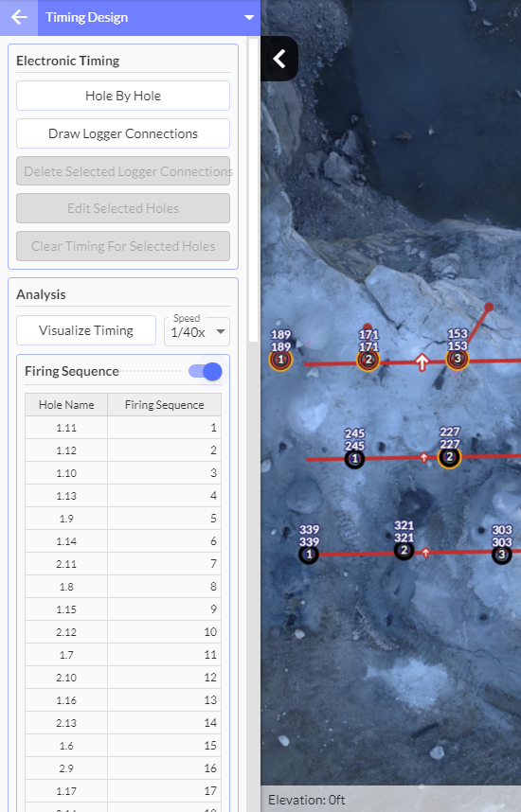The height and width of the screenshot is (812, 521).
Task: Select hole 2.13 row in table
Action: click(x=123, y=723)
